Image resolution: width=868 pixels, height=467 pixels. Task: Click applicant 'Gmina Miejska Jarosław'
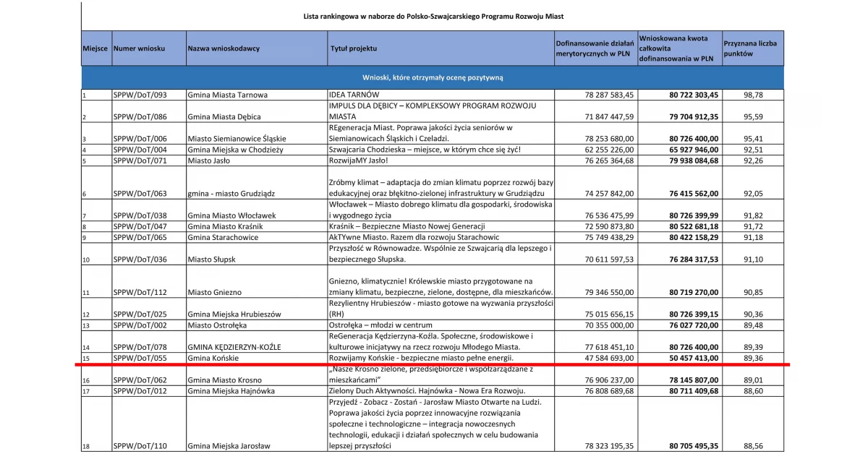[229, 446]
